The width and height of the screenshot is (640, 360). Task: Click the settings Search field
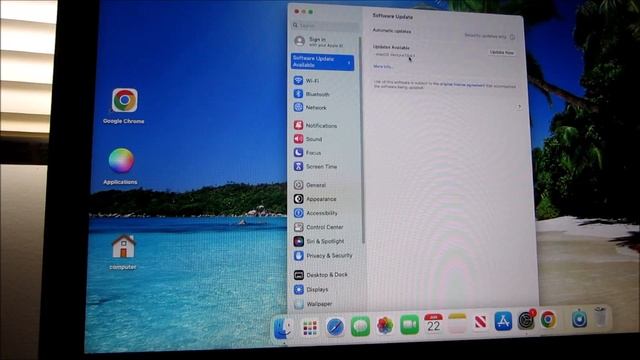click(x=325, y=25)
